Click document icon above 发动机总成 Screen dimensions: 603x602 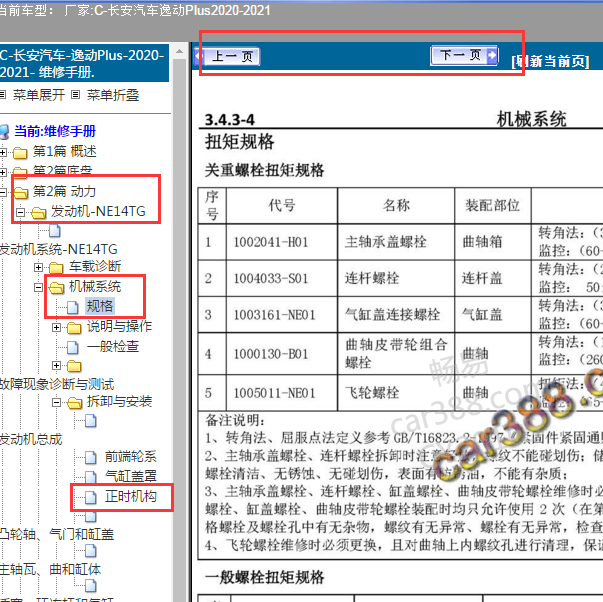tap(91, 421)
